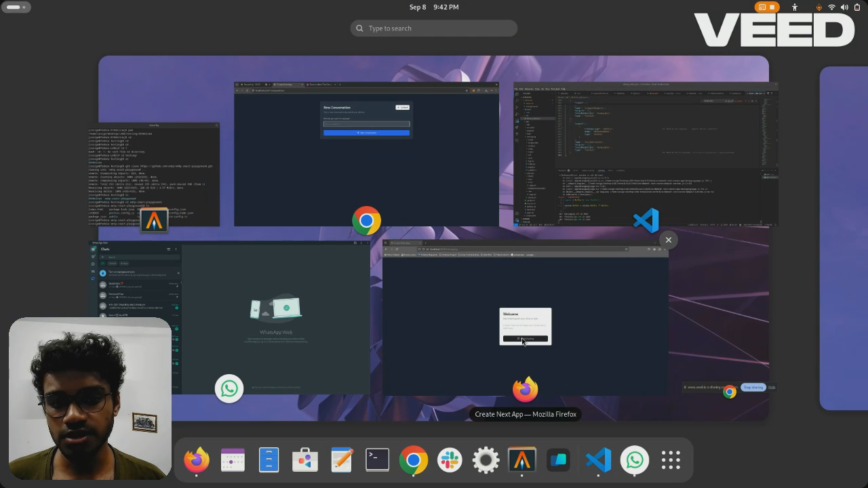Viewport: 868px width, 488px height.
Task: Open the Software store dock icon
Action: [x=305, y=460]
